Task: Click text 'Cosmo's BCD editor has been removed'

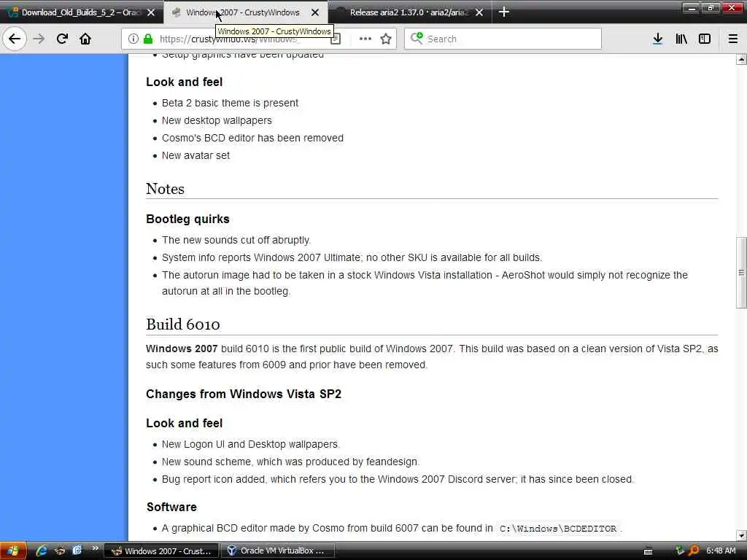Action: click(252, 138)
